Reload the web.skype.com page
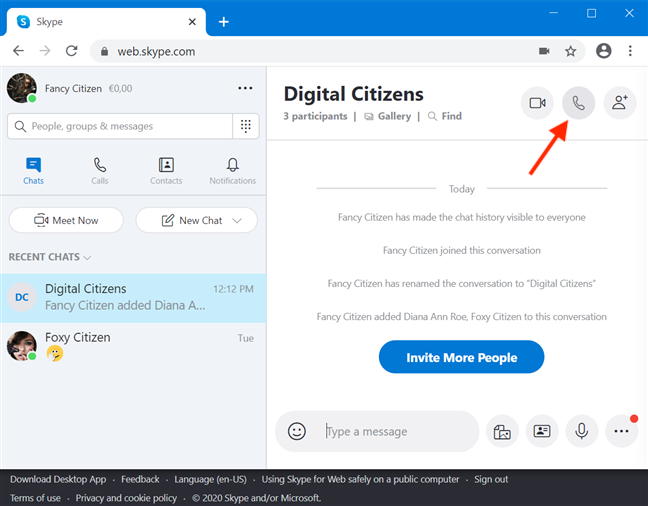This screenshot has width=648, height=506. 71,51
